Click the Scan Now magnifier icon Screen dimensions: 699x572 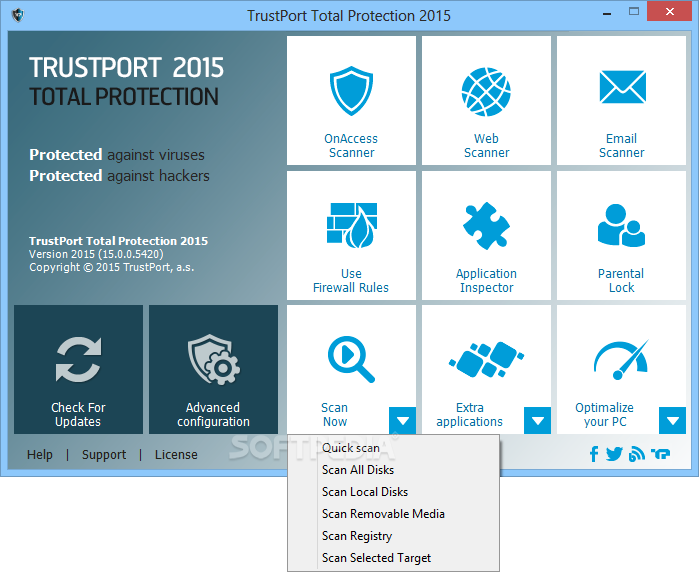(351, 359)
